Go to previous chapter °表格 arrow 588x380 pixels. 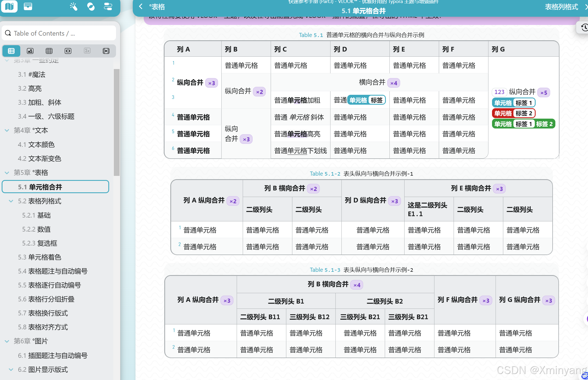(141, 7)
